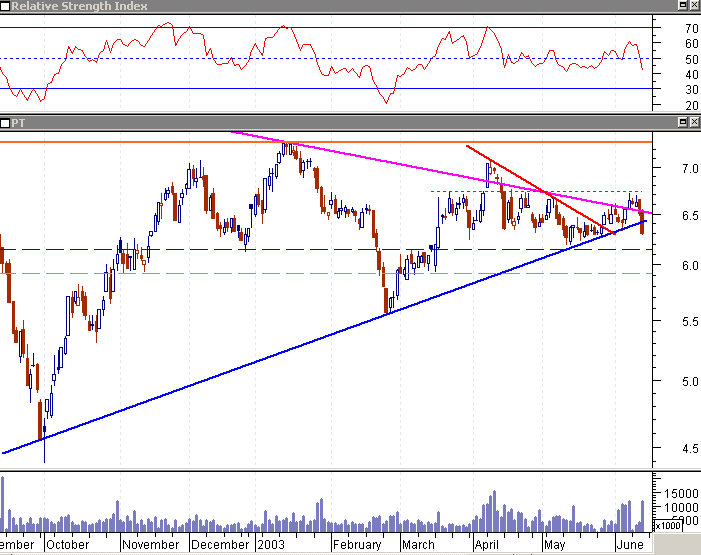Click the May date axis label
Viewport: 701px width, 555px height.
pyautogui.click(x=554, y=545)
